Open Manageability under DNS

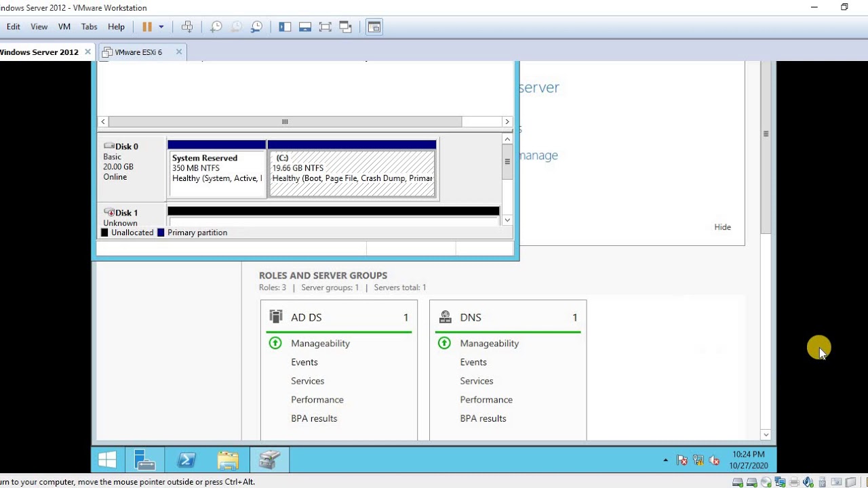tap(490, 344)
